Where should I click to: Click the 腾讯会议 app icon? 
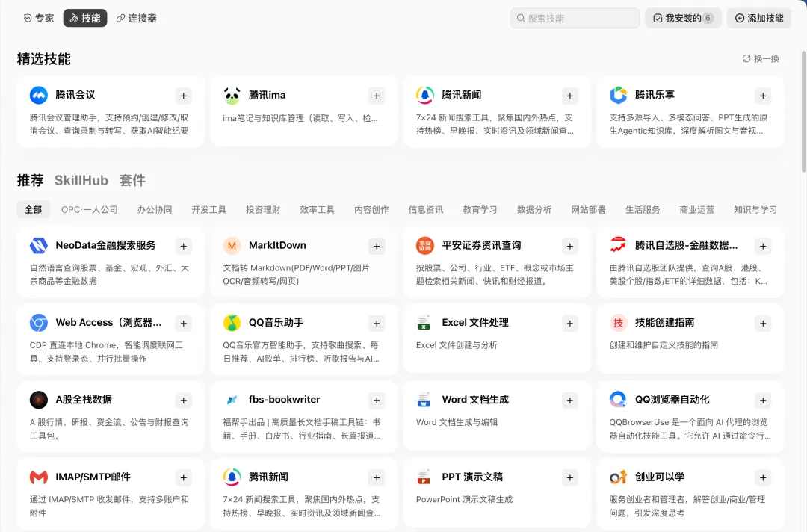39,95
